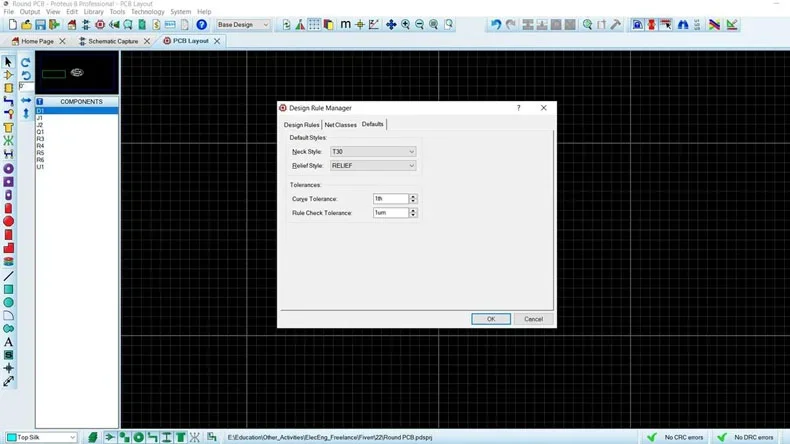790x444 pixels.
Task: Switch to the Net Classes tab
Action: click(x=341, y=125)
